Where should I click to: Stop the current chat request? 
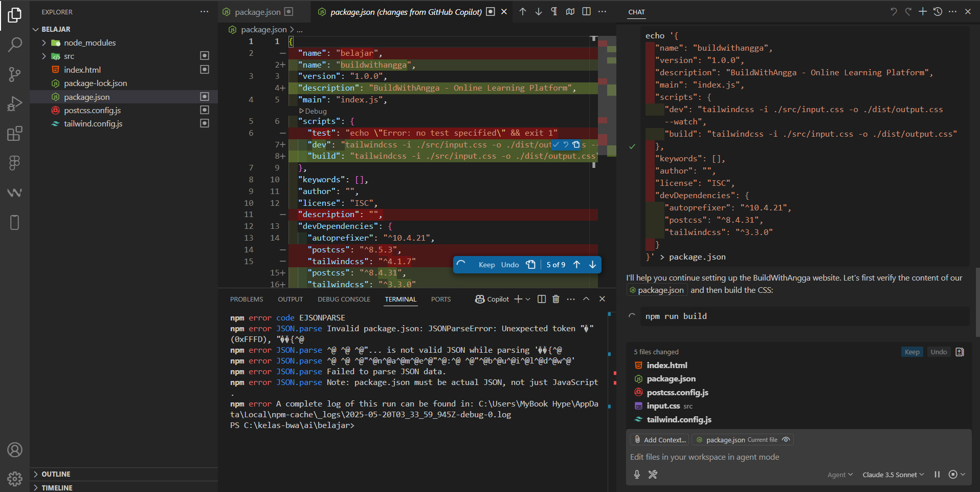pyautogui.click(x=953, y=475)
